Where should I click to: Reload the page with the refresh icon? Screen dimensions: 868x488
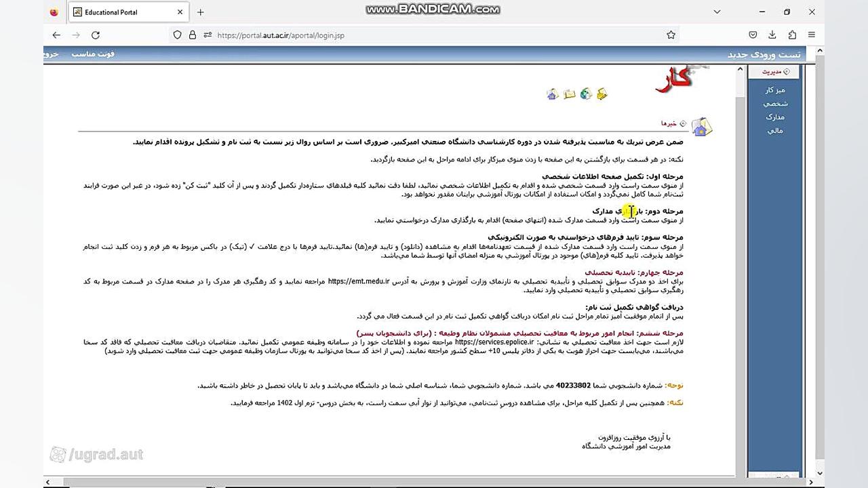pyautogui.click(x=96, y=35)
